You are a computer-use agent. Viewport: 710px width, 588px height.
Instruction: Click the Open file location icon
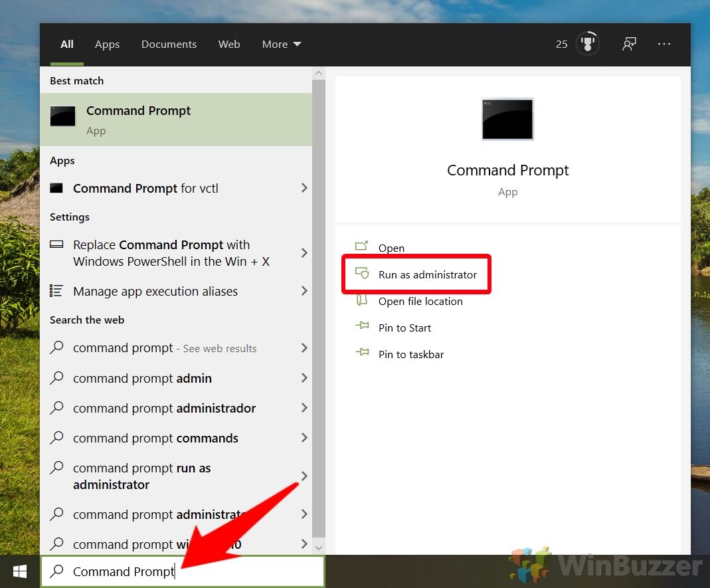[x=361, y=300]
